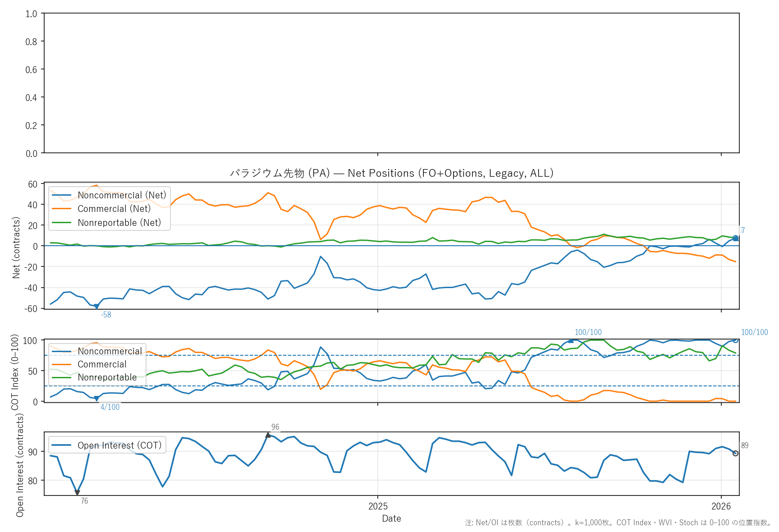
Task: Click the -58 minimum triangle marker
Action: [96, 307]
